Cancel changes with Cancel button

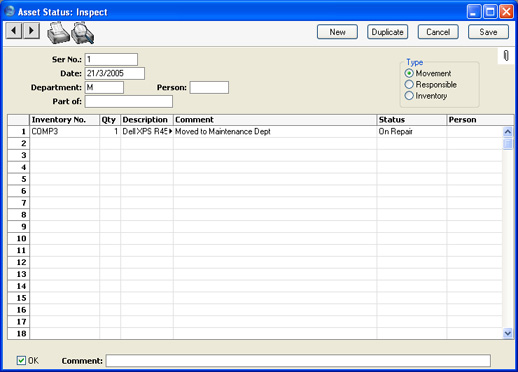pyautogui.click(x=438, y=32)
